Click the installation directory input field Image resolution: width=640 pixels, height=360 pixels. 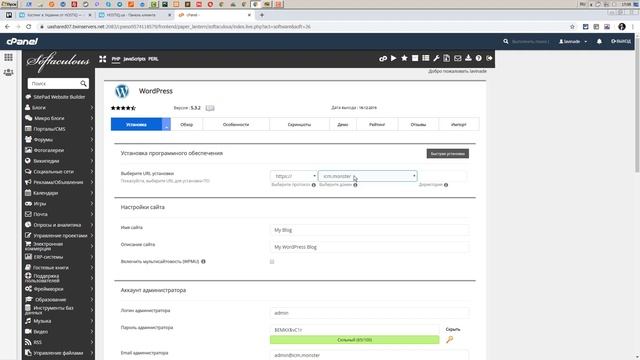(442, 176)
